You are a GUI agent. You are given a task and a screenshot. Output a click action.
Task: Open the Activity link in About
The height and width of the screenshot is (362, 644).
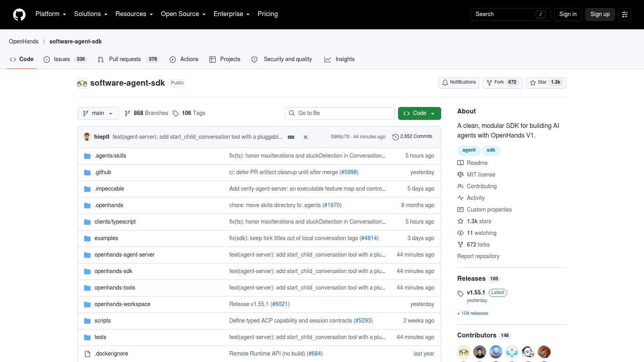pyautogui.click(x=471, y=198)
